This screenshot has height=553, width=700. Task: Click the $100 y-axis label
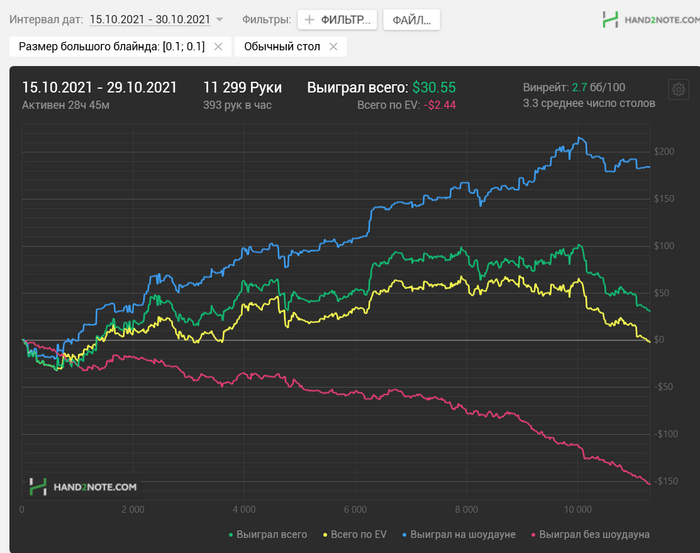click(x=664, y=246)
